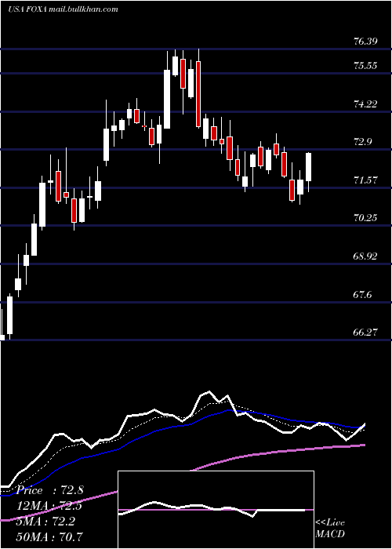Image resolution: width=392 pixels, height=549 pixels.
Task: Click the <<Live MACD label
Action: pos(330,529)
